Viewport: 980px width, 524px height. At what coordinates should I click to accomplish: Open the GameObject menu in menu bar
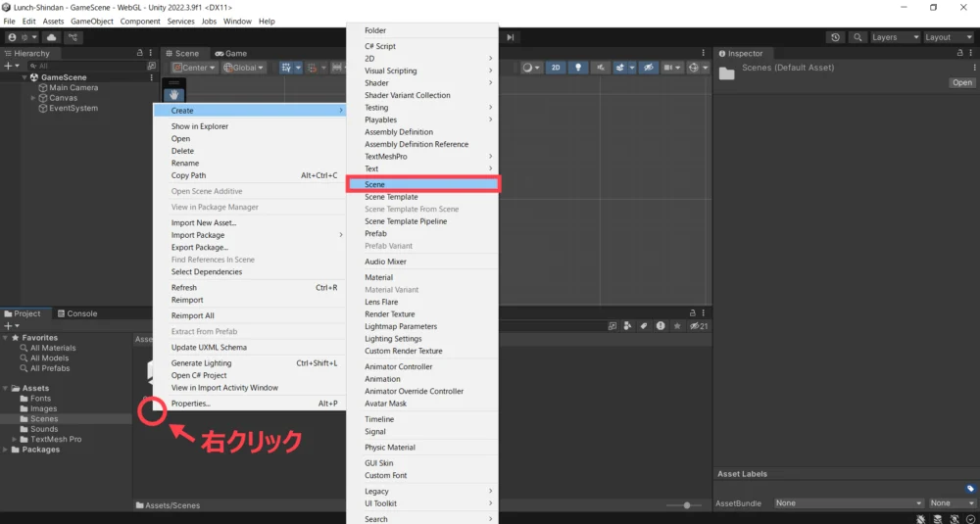(92, 22)
